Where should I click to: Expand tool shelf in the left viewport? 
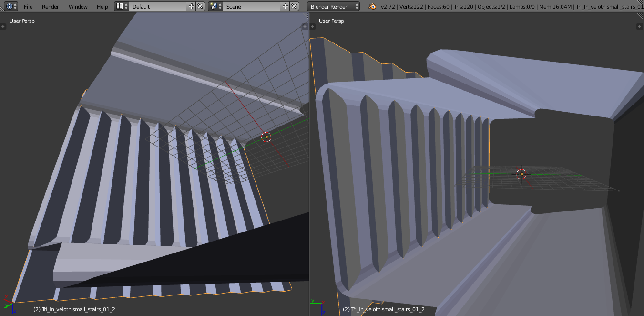pos(3,26)
